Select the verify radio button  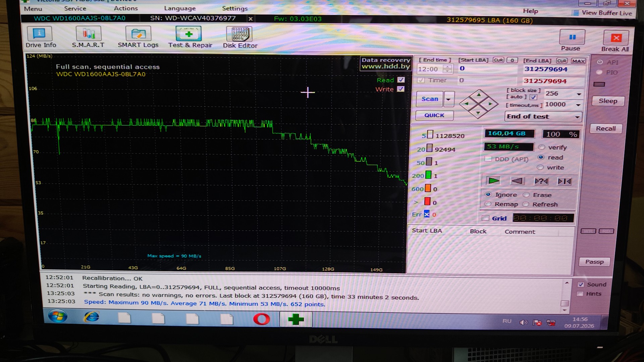(541, 147)
